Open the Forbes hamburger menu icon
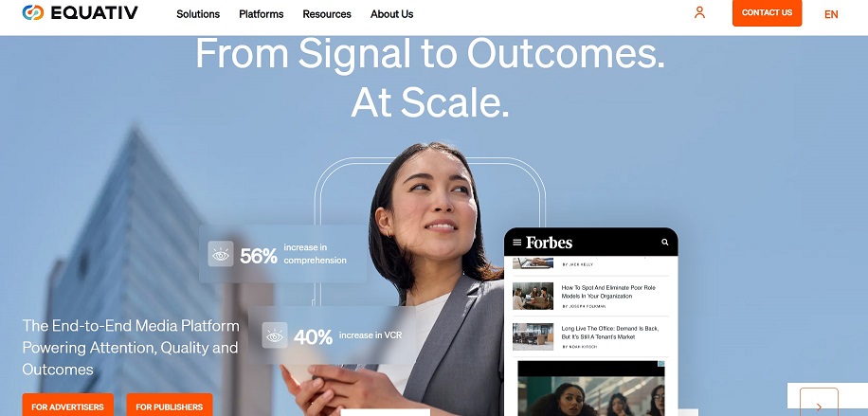The image size is (868, 416). (517, 242)
